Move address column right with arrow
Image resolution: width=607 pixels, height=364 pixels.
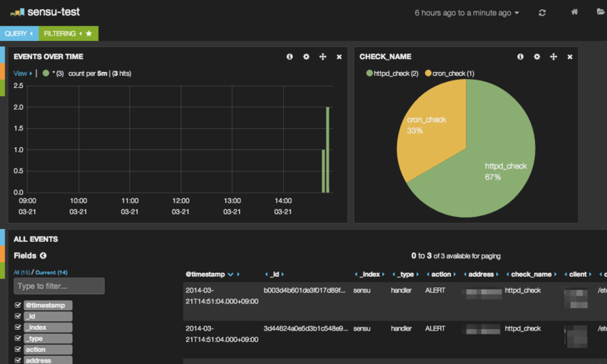(x=498, y=275)
